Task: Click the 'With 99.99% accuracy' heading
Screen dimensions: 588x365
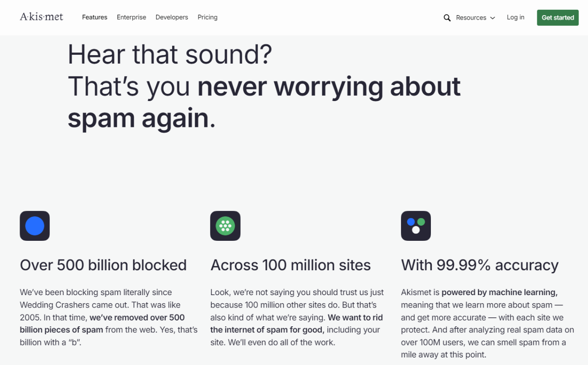Action: (480, 265)
